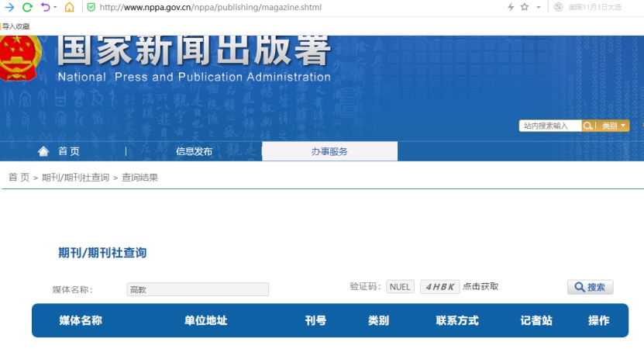644x349 pixels.
Task: Open 导入收藏 bookmarks bar item
Action: pos(15,26)
